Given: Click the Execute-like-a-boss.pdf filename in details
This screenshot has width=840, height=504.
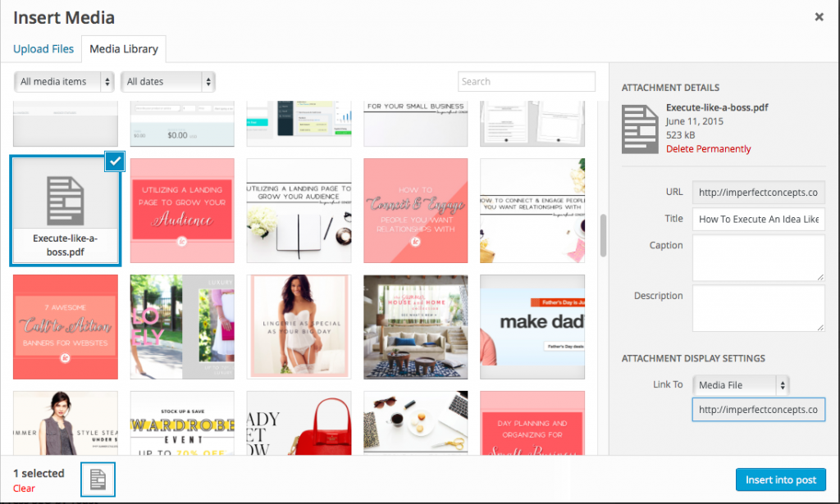Looking at the screenshot, I should [x=717, y=107].
